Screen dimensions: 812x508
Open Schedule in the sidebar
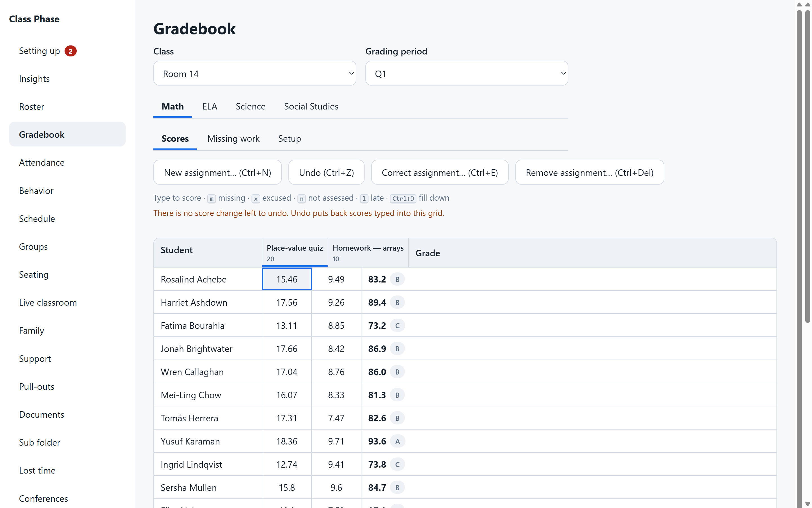point(67,219)
